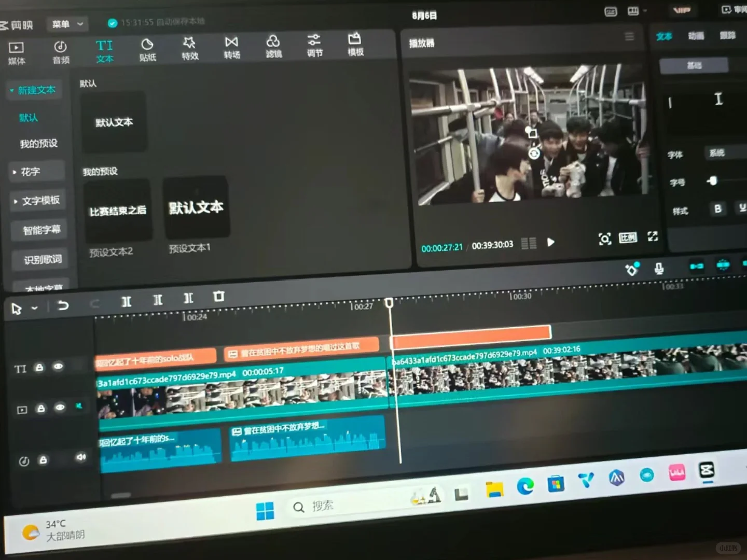Viewport: 747px width, 560px height.
Task: Open the 字体 font dropdown showing 系统
Action: 726,152
